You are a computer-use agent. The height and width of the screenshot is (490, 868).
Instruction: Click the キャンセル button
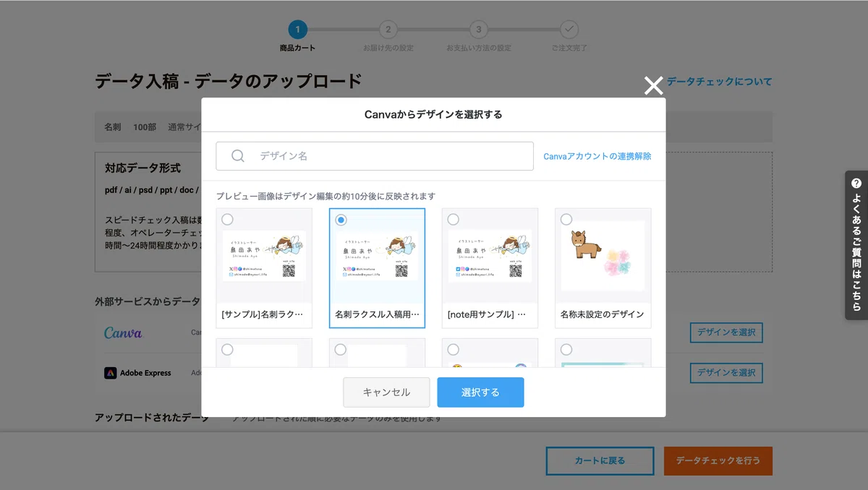pos(386,392)
